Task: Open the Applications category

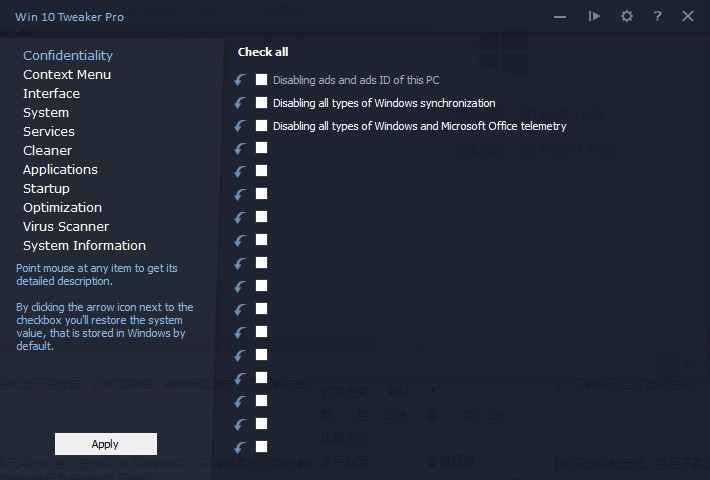Action: [x=60, y=169]
